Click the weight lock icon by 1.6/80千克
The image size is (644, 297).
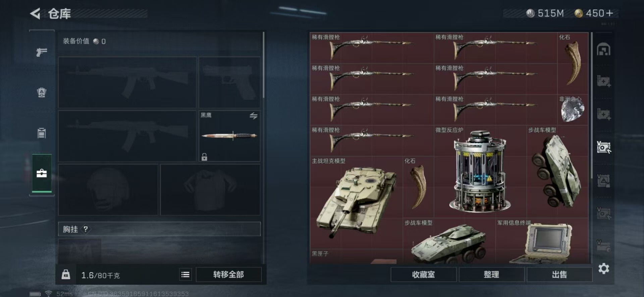pyautogui.click(x=66, y=275)
